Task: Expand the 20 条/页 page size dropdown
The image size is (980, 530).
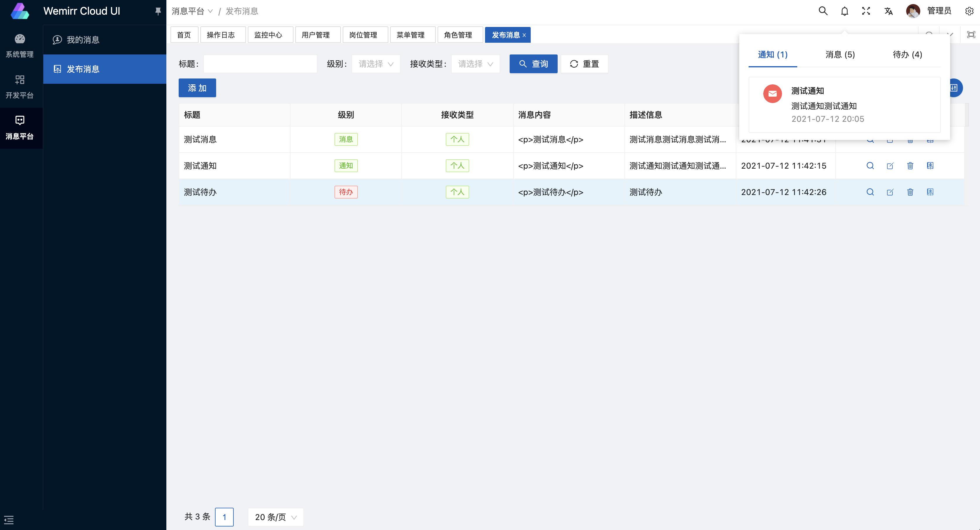Action: [x=275, y=517]
